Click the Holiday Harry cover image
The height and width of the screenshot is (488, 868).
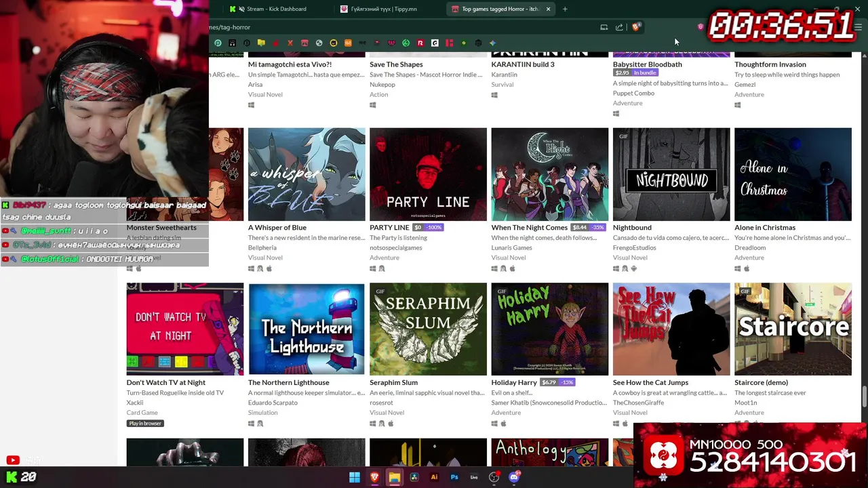550,329
